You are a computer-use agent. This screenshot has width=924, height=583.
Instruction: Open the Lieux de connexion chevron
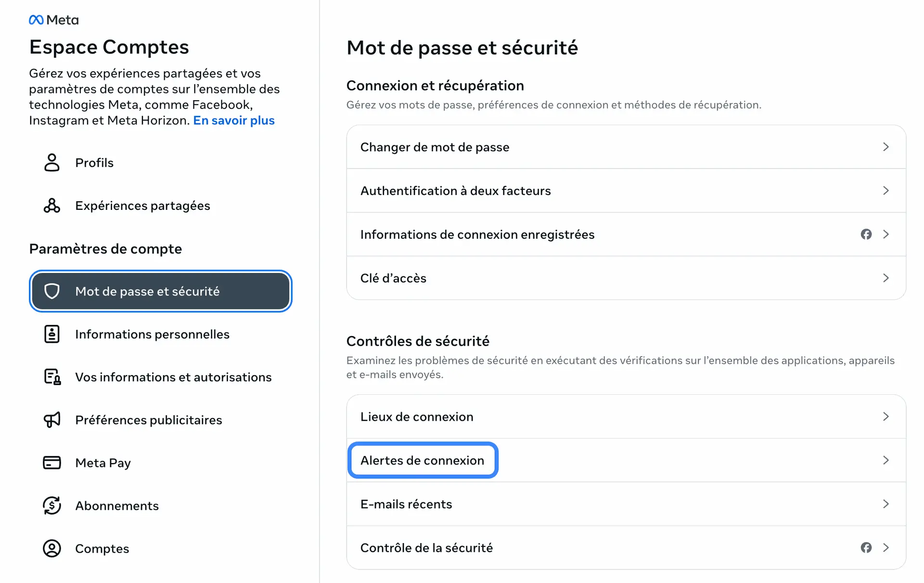pos(885,417)
